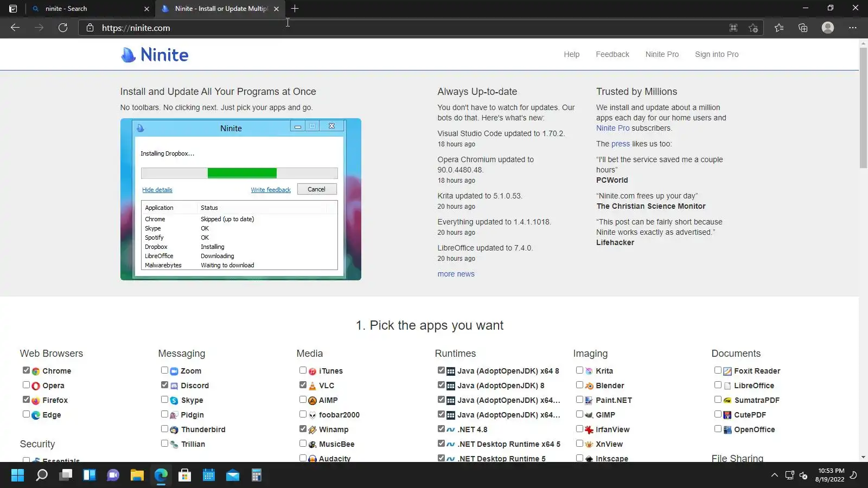Show hidden system tray icons
The width and height of the screenshot is (868, 488).
pos(774,476)
